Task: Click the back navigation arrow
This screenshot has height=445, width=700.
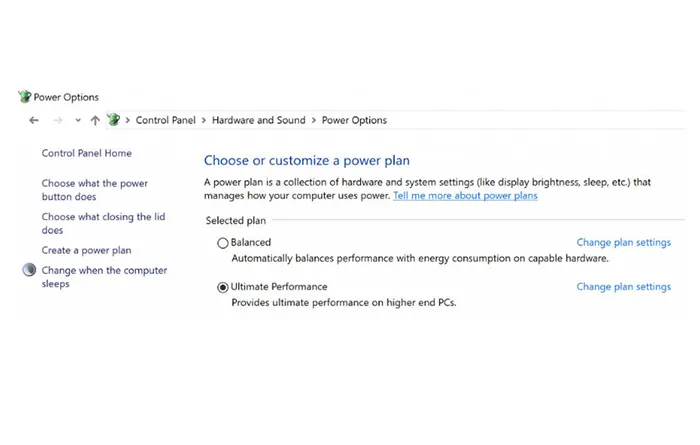Action: point(34,120)
